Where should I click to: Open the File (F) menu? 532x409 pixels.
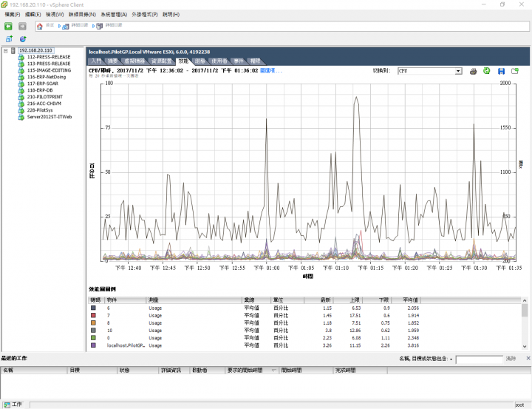tap(13, 14)
